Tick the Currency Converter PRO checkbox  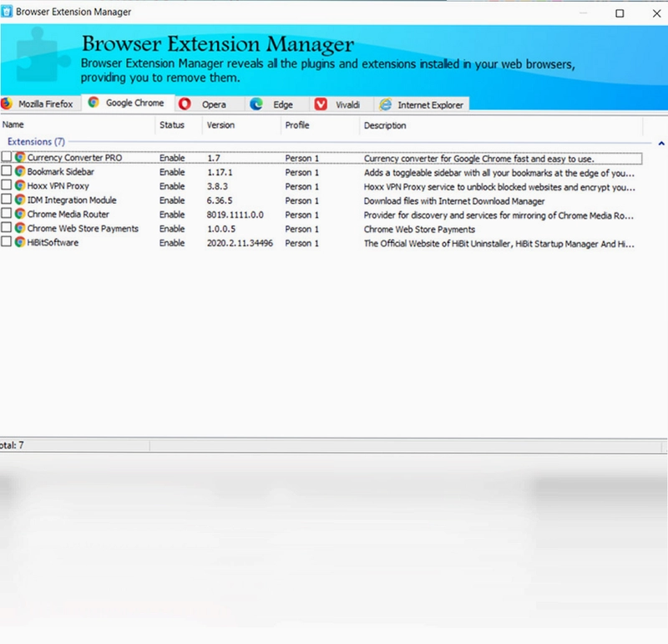[6, 157]
